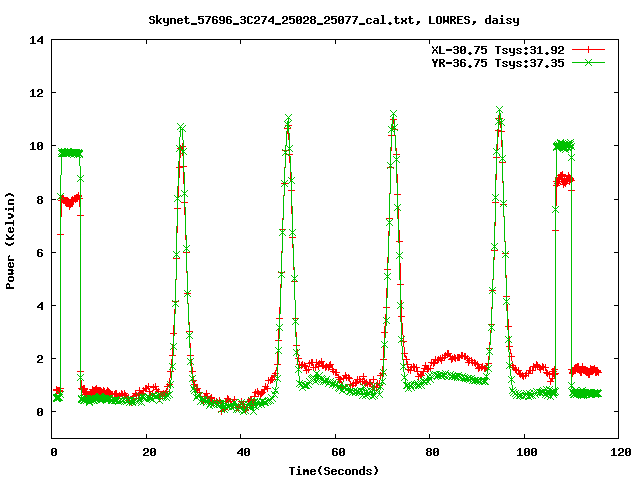This screenshot has width=640, height=480.
Task: Click the green peak marker near 72 seconds
Action: (x=393, y=113)
